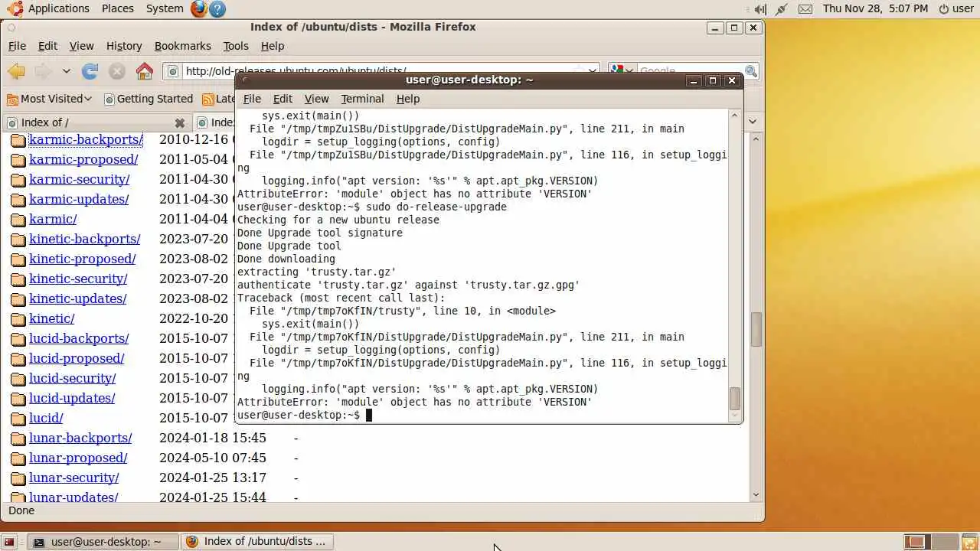Click the lucid-security folder icon

[x=18, y=379]
